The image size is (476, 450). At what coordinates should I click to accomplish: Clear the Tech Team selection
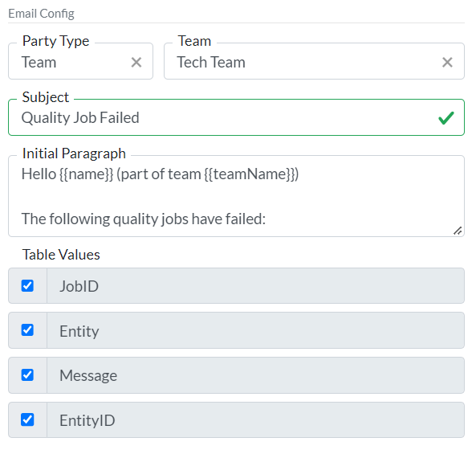click(447, 63)
